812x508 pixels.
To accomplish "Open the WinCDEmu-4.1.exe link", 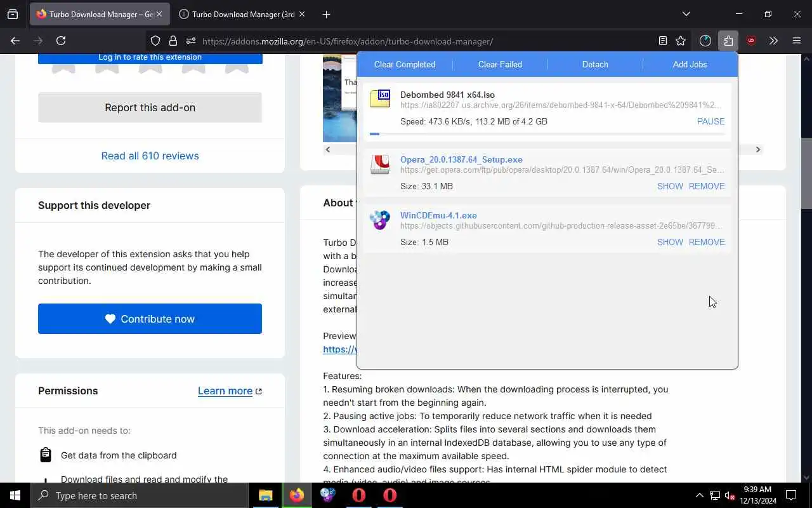I will (x=438, y=215).
